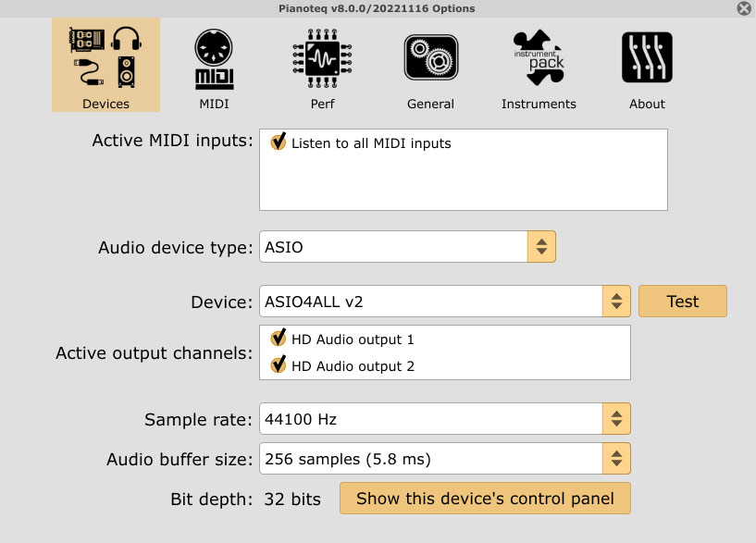The image size is (756, 543).
Task: Click the "32 bits" bit depth value
Action: pyautogui.click(x=292, y=500)
